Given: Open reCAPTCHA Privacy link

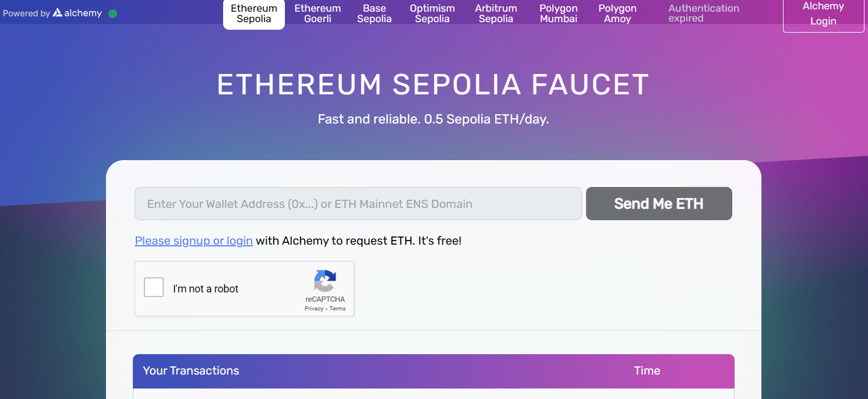Looking at the screenshot, I should (314, 309).
